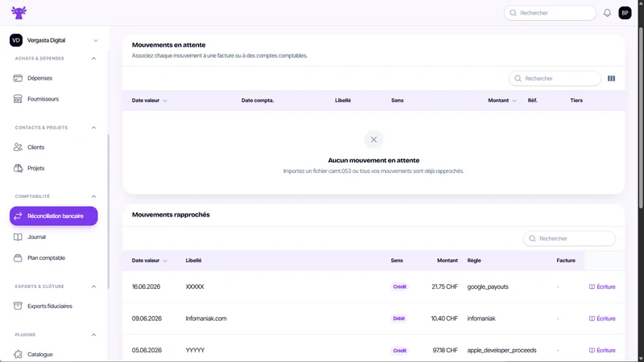The width and height of the screenshot is (644, 362).
Task: Click the Règle column header
Action: (474, 260)
